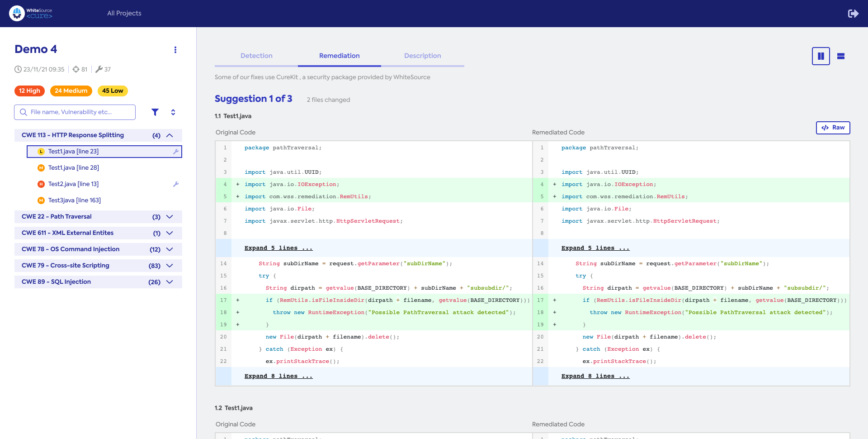Click the sort order icon next to the filter
This screenshot has height=439, width=868.
(x=173, y=112)
